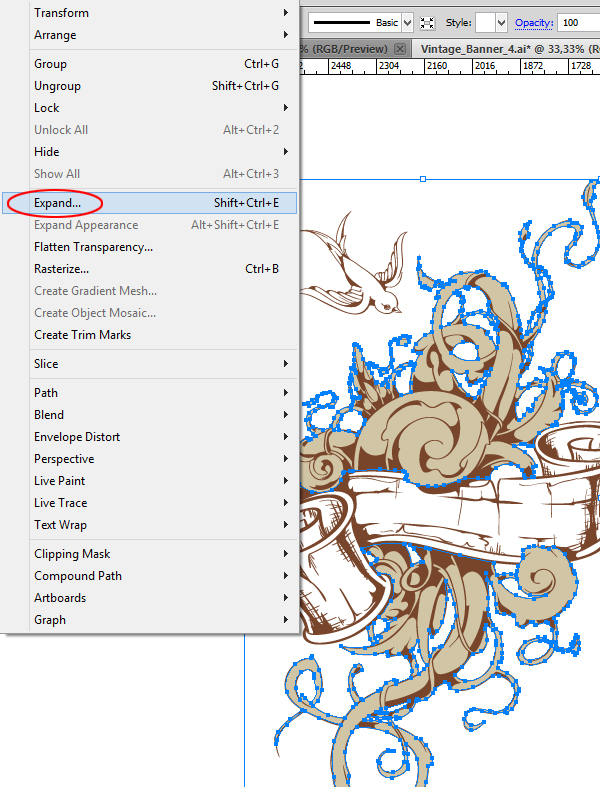The height and width of the screenshot is (787, 600).
Task: Open the Hide submenu
Action: point(149,152)
